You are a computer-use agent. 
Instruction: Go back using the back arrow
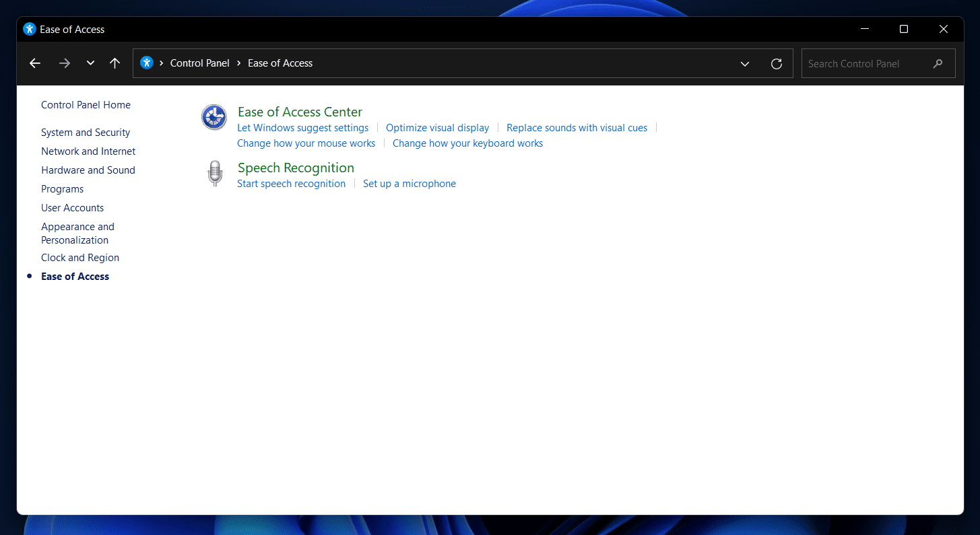(35, 63)
